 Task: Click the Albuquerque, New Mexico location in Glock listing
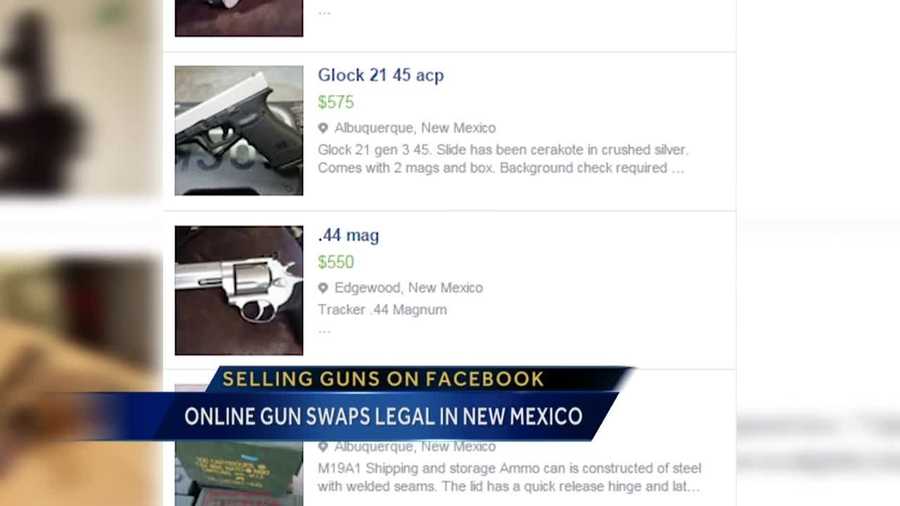(x=415, y=128)
